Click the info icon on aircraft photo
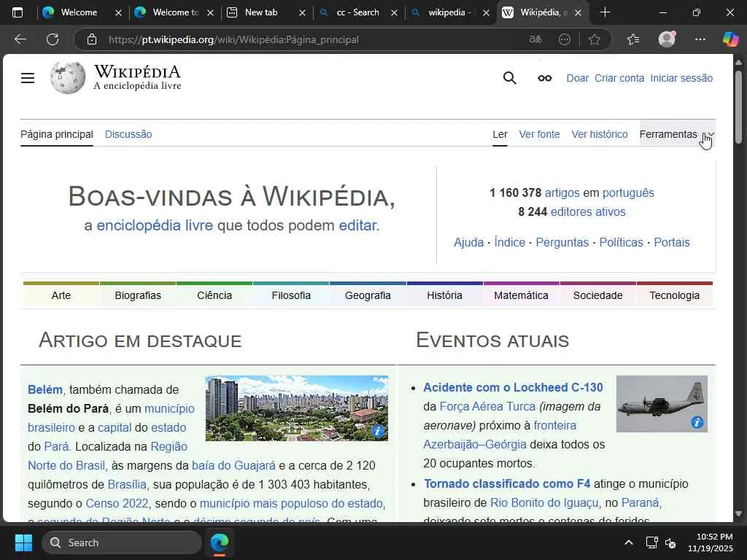747x560 pixels. click(697, 422)
